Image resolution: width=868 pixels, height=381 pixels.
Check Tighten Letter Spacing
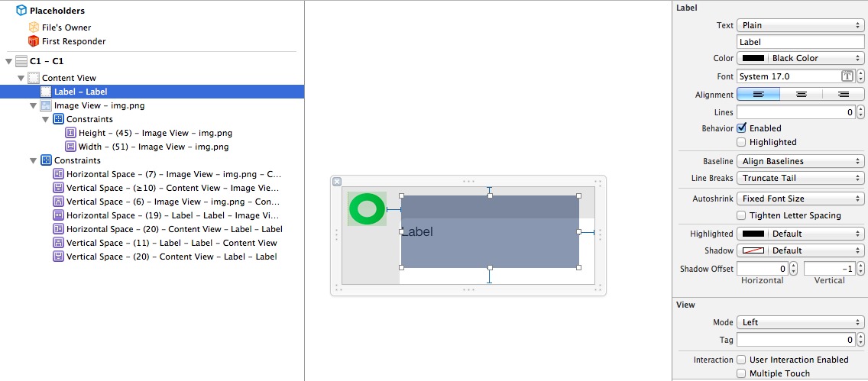[741, 215]
